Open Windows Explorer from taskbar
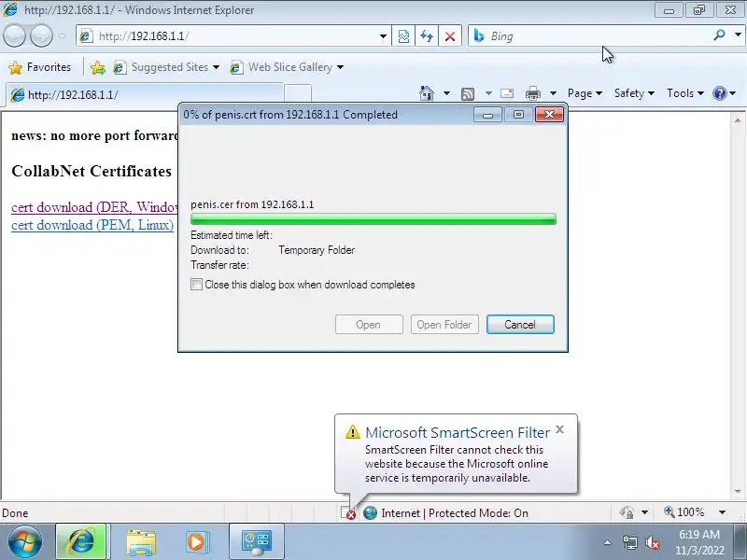Screen dimensions: 747x560 [x=141, y=542]
